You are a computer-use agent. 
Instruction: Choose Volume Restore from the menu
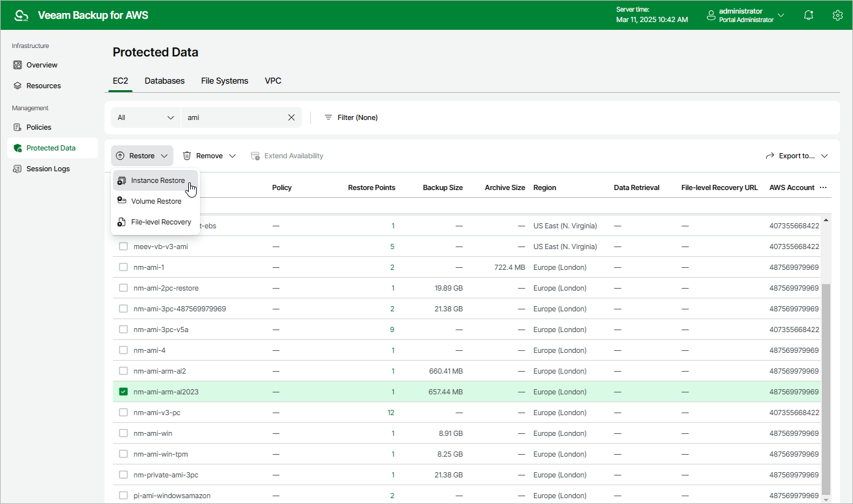pos(156,201)
